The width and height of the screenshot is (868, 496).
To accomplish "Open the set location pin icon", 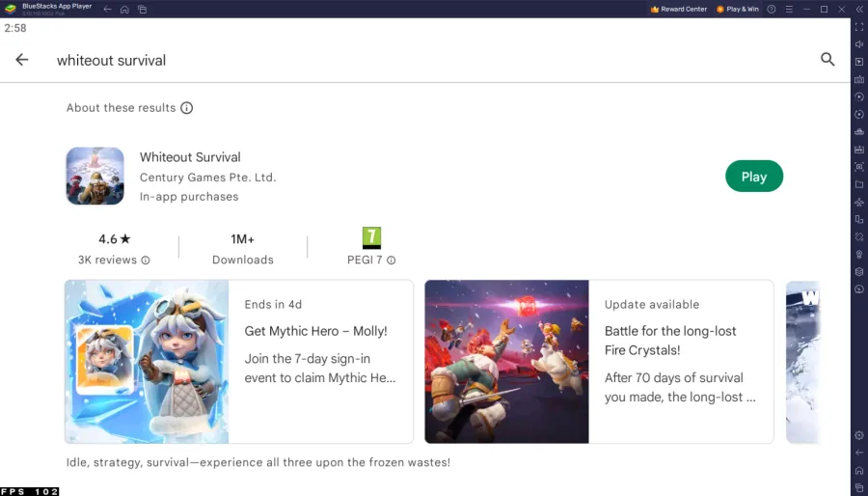I will tap(859, 255).
